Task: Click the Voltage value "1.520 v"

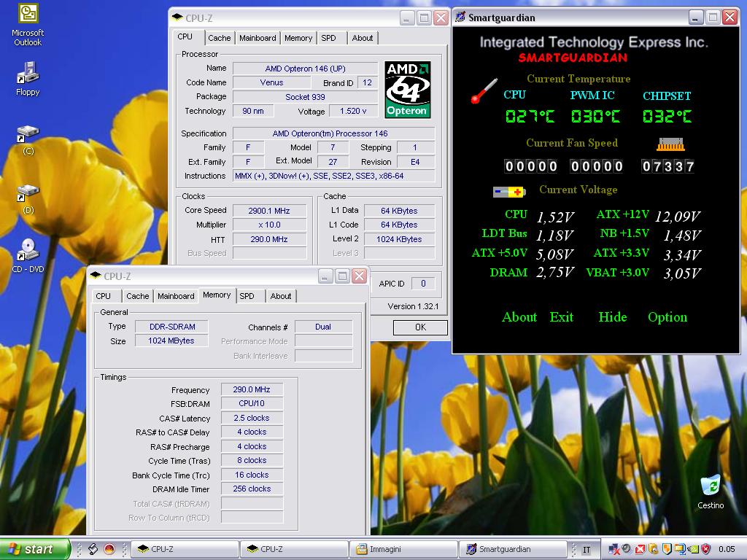Action: click(x=353, y=111)
